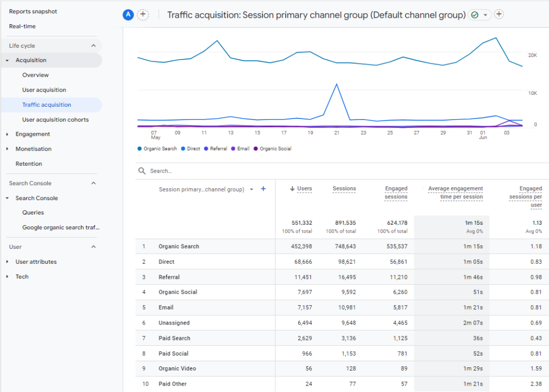Click the Email legend color dot
The image size is (549, 392).
tap(234, 149)
